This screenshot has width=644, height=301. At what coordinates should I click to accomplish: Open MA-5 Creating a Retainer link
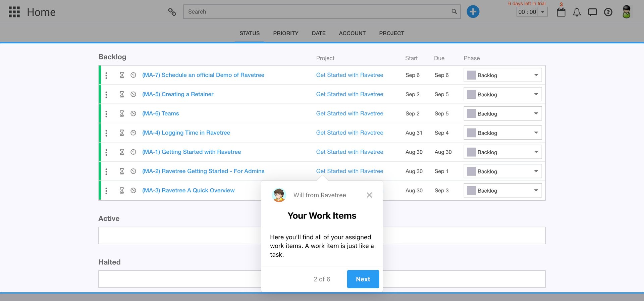tap(178, 94)
